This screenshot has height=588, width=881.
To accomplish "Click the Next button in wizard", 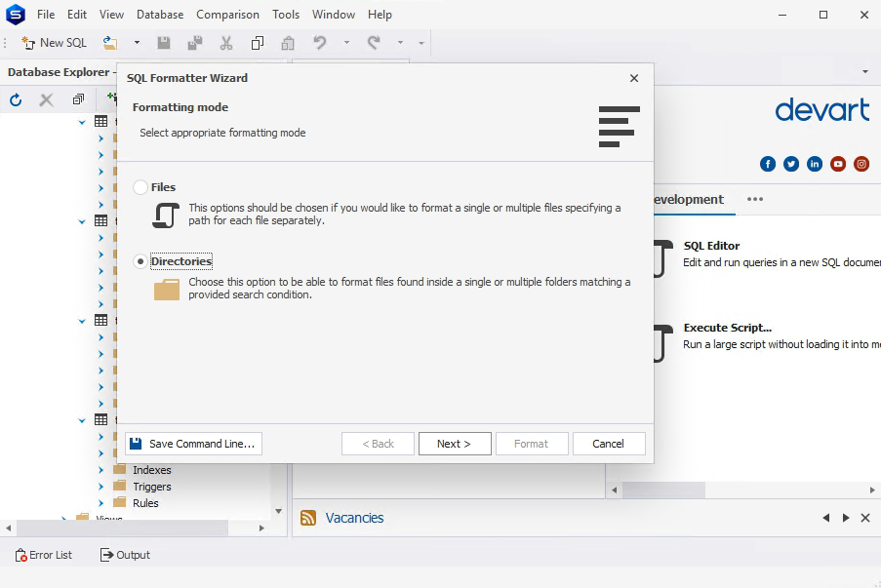I will click(x=455, y=444).
